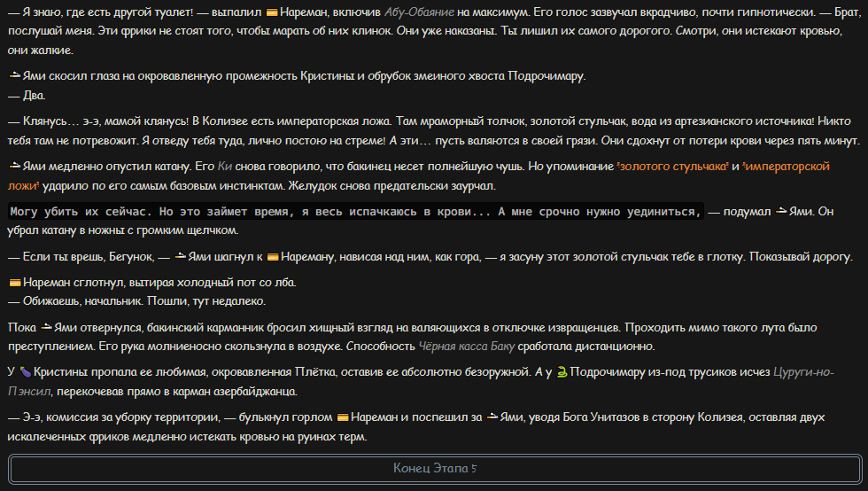The width and height of the screenshot is (868, 491).
Task: Click katana icon before 'Ями скосил глаза'
Action: click(15, 76)
